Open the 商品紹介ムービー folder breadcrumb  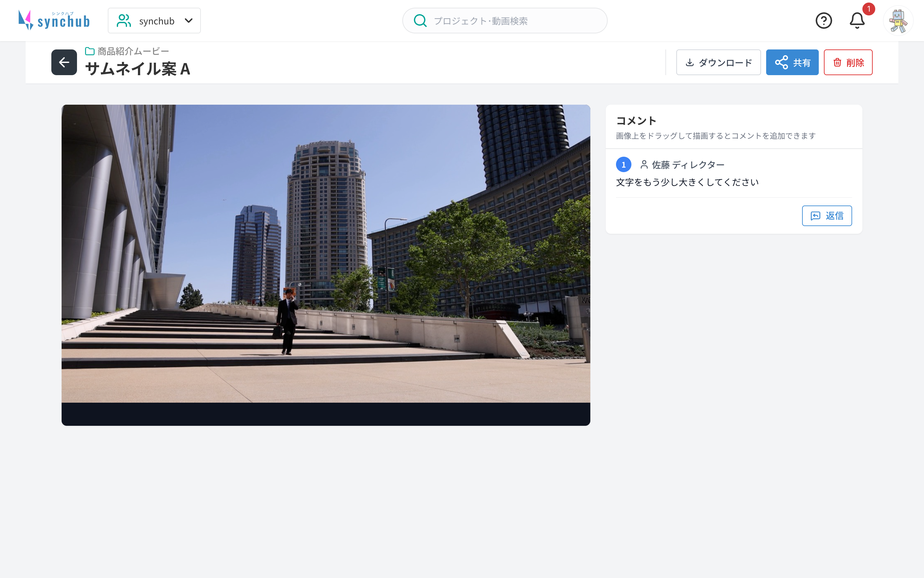[x=127, y=51]
